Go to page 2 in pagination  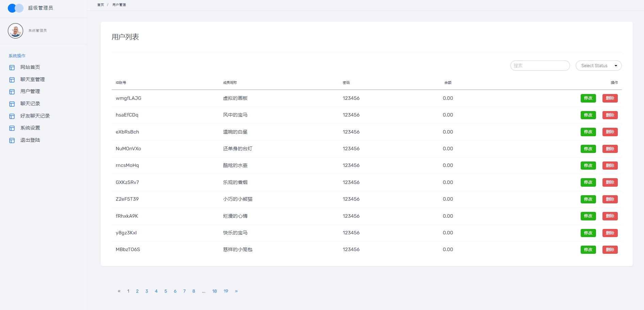(x=137, y=291)
